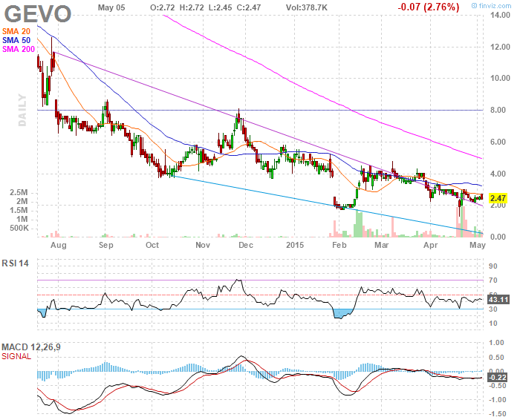Click the 2.5M volume axis label
Viewport: 520px width, 420px height.
[x=19, y=192]
